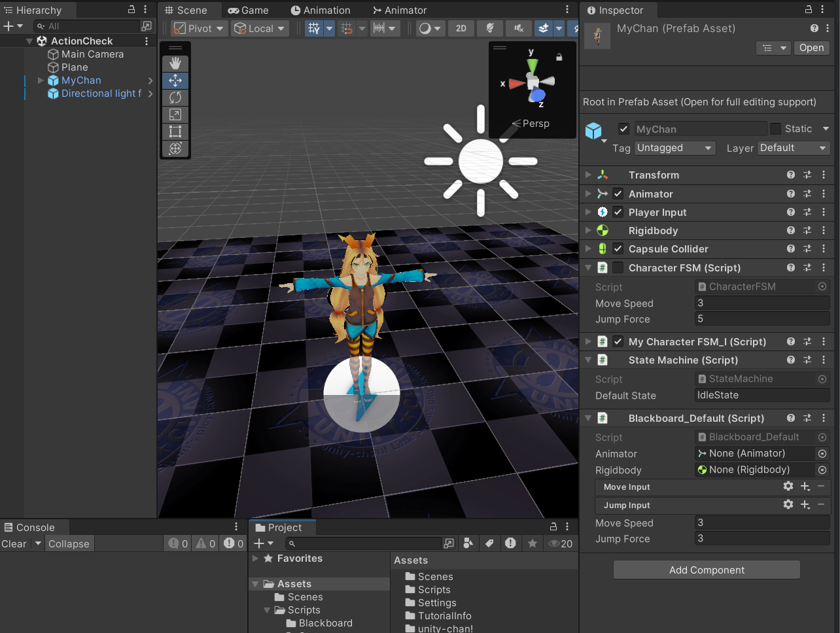Select the Rotate tool
Image resolution: width=840 pixels, height=633 pixels.
tap(175, 97)
